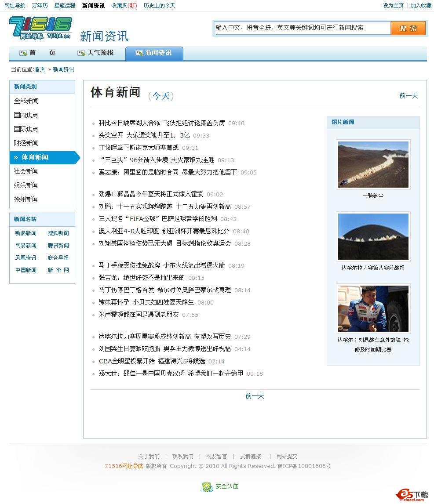The image size is (434, 504).
Task: Open 联合早报 site link
Action: [58, 258]
